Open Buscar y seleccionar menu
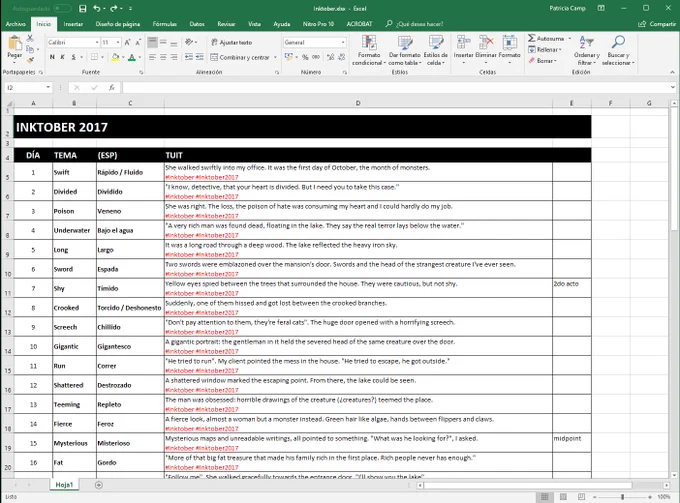Screen dimensions: 680x503 [618, 50]
